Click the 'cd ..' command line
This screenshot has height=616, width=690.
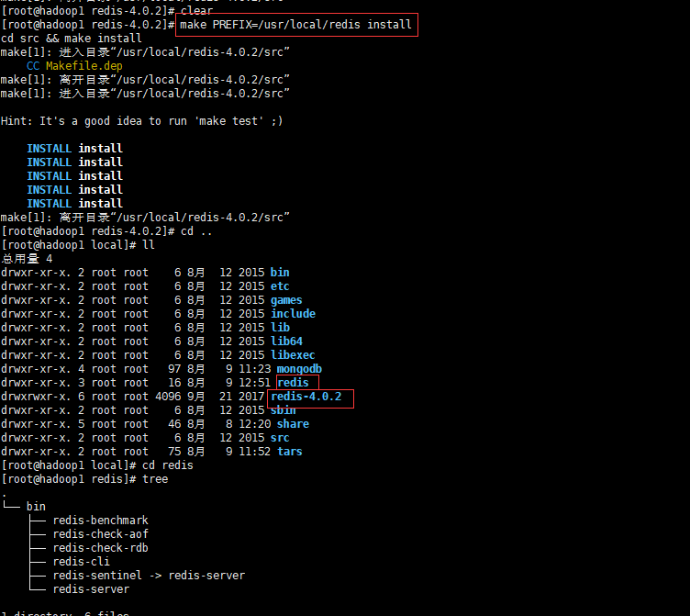point(107,231)
